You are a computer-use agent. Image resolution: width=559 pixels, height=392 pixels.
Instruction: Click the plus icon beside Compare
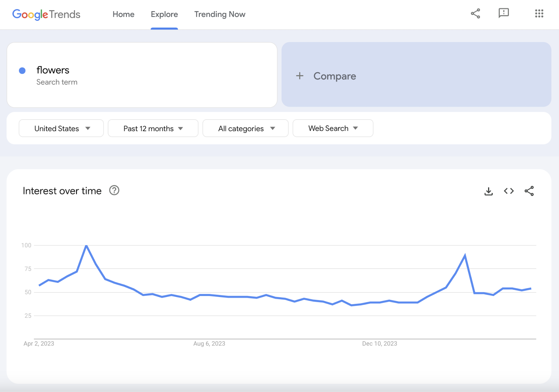click(300, 76)
